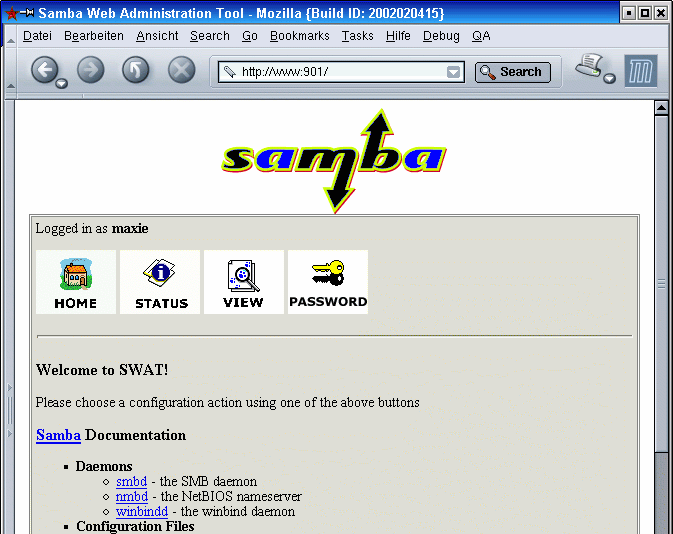Open the Debug menu
The image size is (673, 534).
(441, 36)
